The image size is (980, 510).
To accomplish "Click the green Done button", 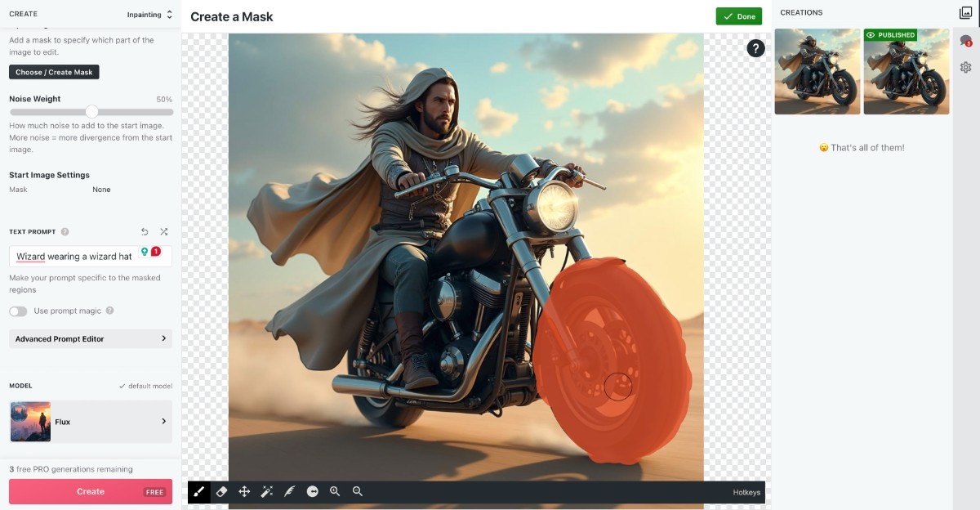I will pos(738,16).
